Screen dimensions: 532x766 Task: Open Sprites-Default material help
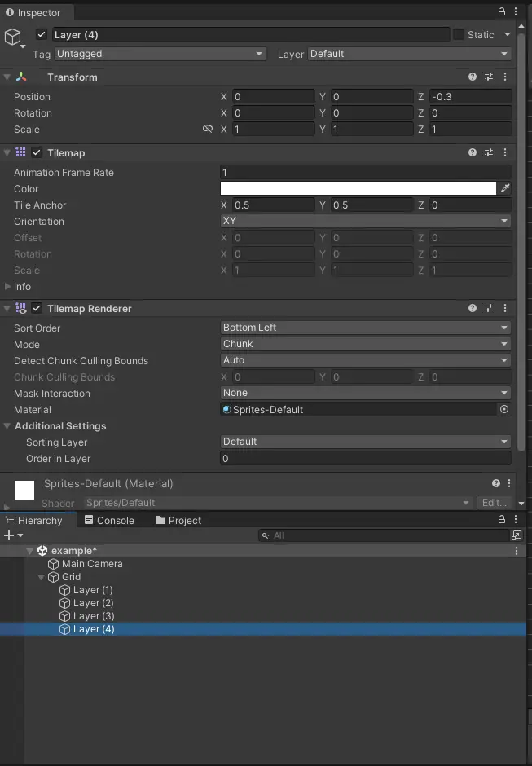tap(496, 483)
